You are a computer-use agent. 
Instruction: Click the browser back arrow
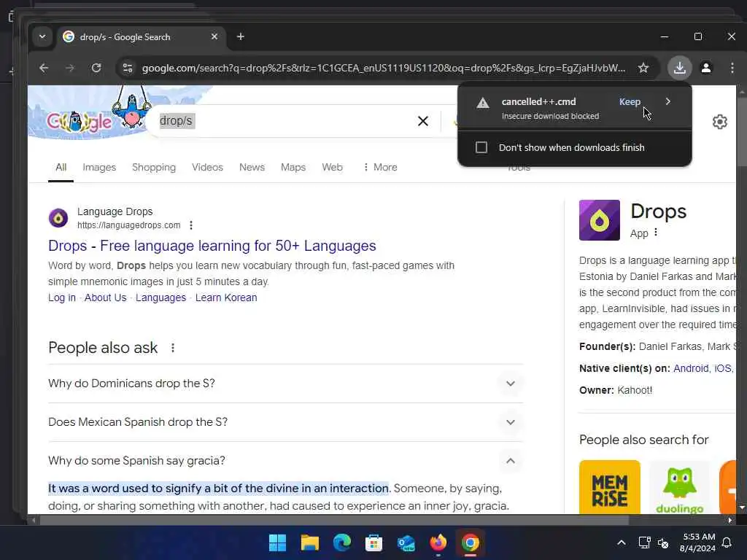pyautogui.click(x=44, y=68)
